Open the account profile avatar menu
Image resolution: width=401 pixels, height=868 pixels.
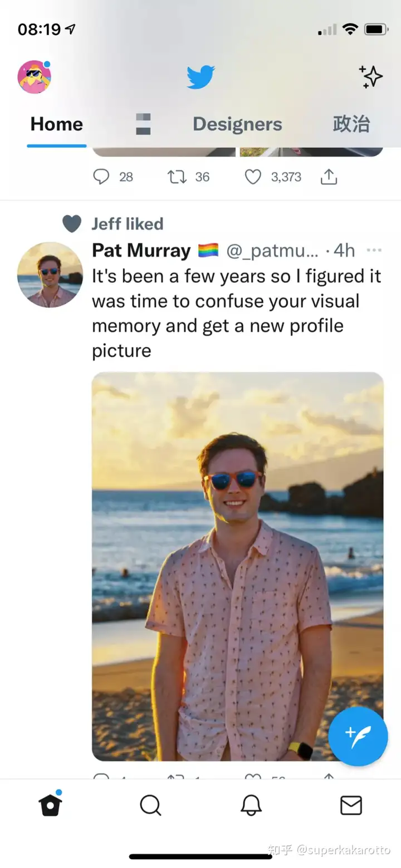[x=34, y=77]
